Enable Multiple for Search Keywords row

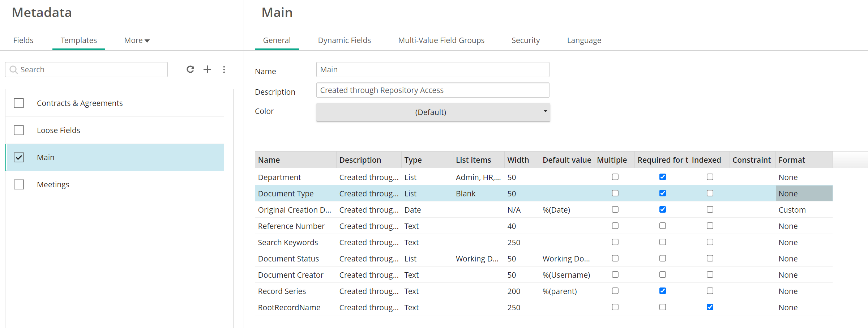pyautogui.click(x=615, y=242)
